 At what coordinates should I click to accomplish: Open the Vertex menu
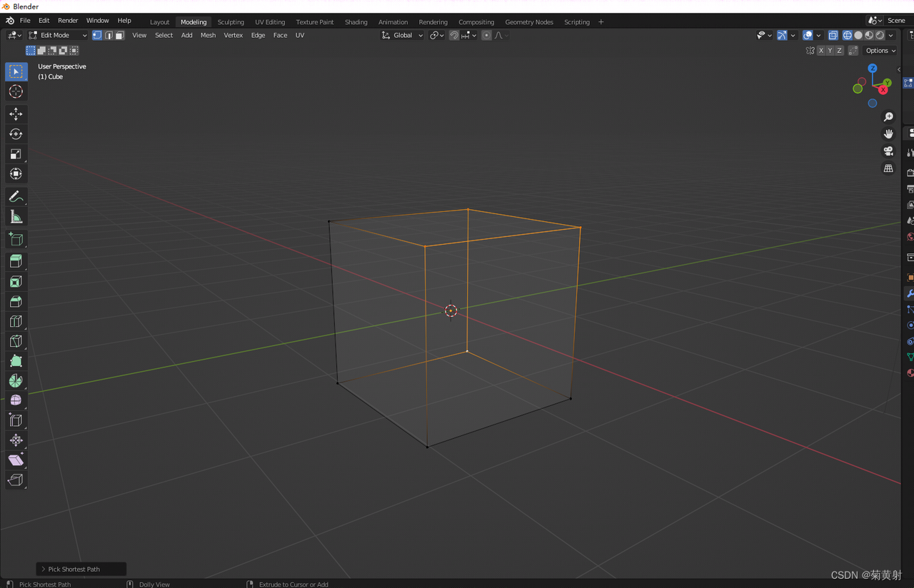233,35
